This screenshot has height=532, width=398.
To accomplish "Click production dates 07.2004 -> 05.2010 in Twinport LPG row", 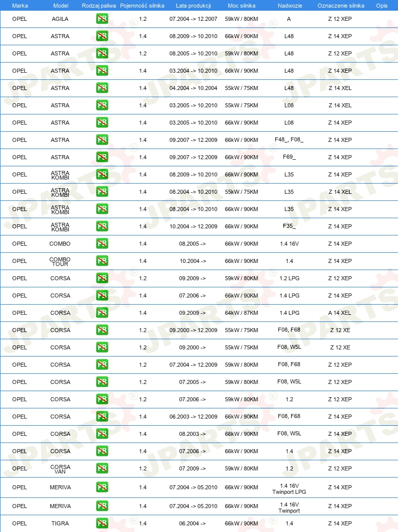I will 193,488.
